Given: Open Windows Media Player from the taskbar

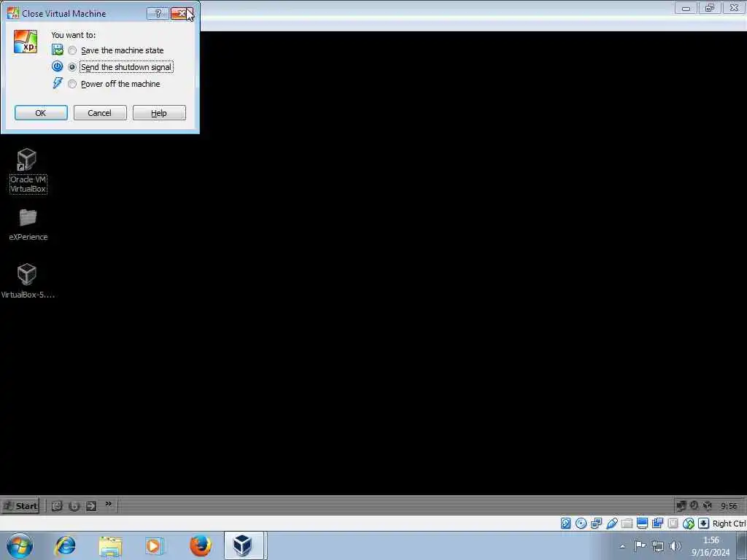Looking at the screenshot, I should pyautogui.click(x=154, y=545).
